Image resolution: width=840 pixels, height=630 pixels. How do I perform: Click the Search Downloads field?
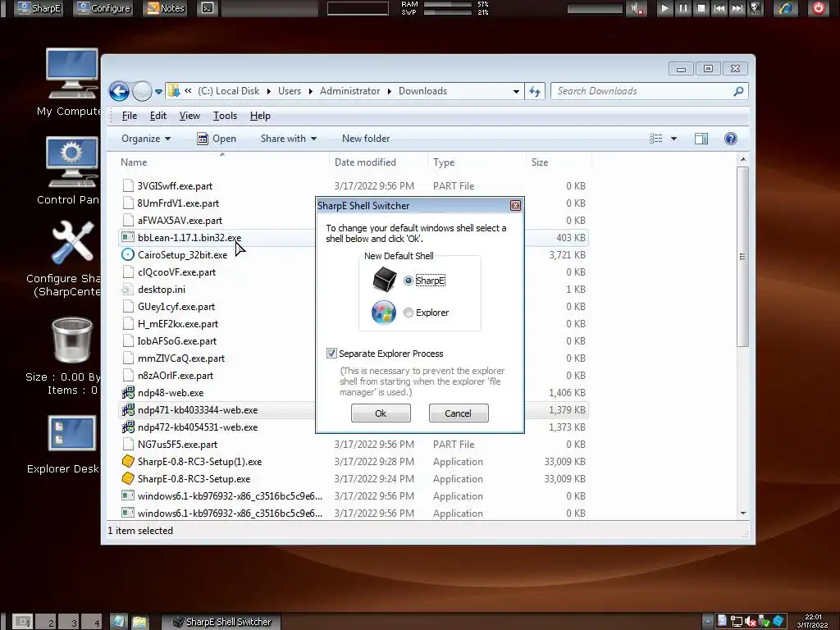[x=643, y=91]
